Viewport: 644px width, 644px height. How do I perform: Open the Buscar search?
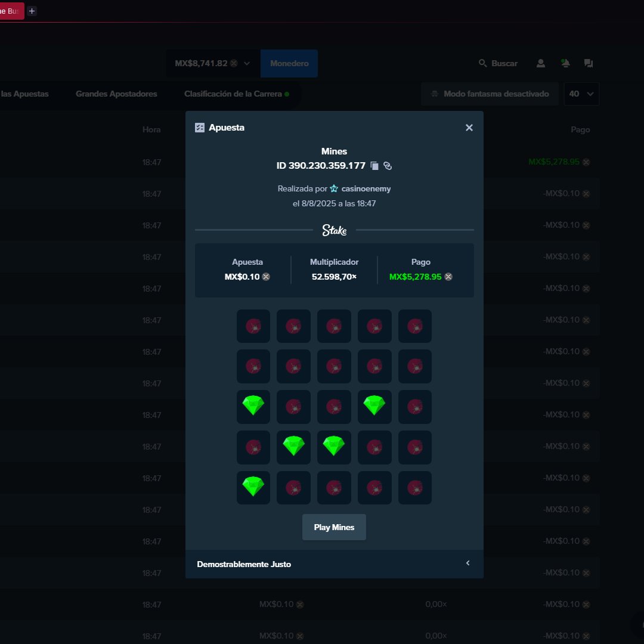498,63
